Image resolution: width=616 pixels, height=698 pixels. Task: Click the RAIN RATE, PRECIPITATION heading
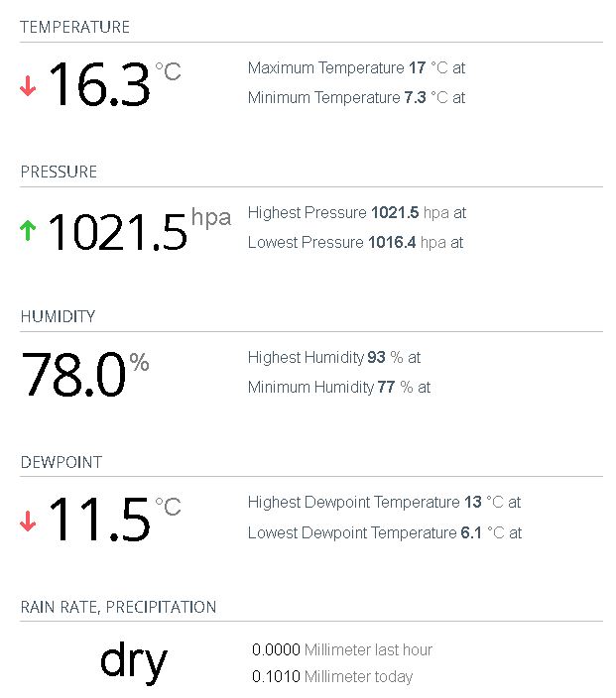coord(118,607)
